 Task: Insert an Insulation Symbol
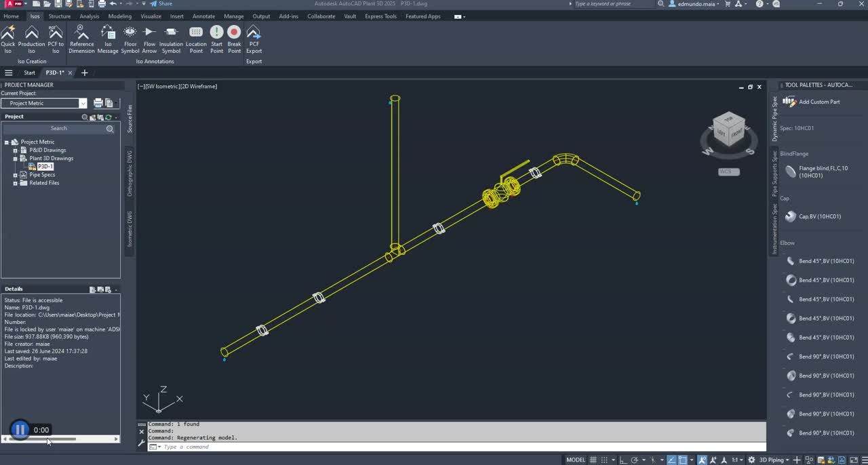pos(171,37)
